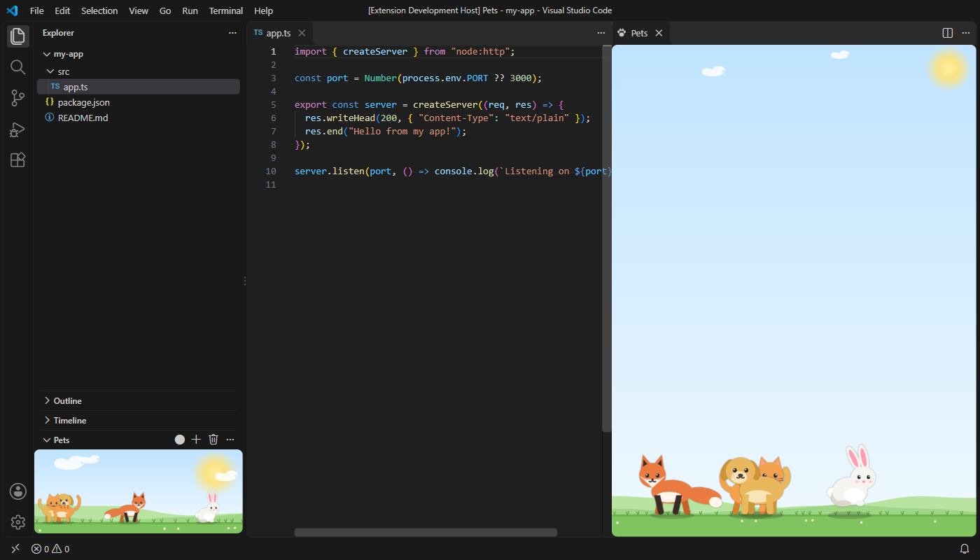Open the Help menu
980x560 pixels.
pos(264,10)
